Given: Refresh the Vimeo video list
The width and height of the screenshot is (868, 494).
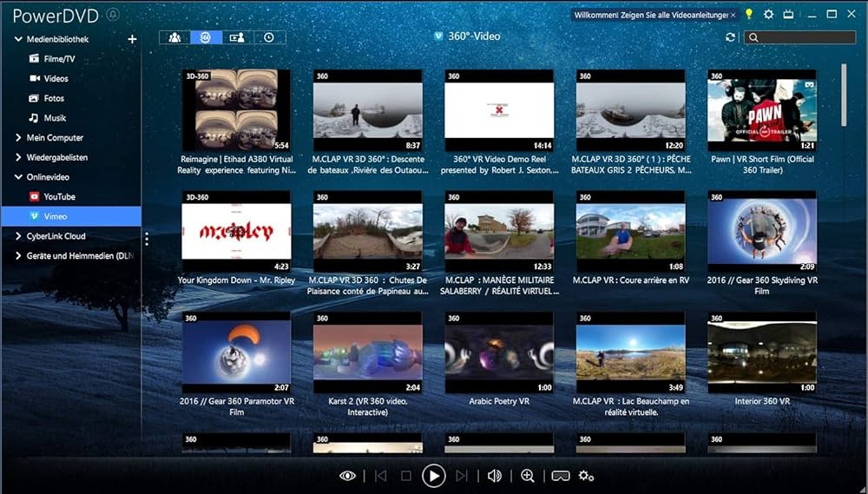Looking at the screenshot, I should [x=731, y=37].
